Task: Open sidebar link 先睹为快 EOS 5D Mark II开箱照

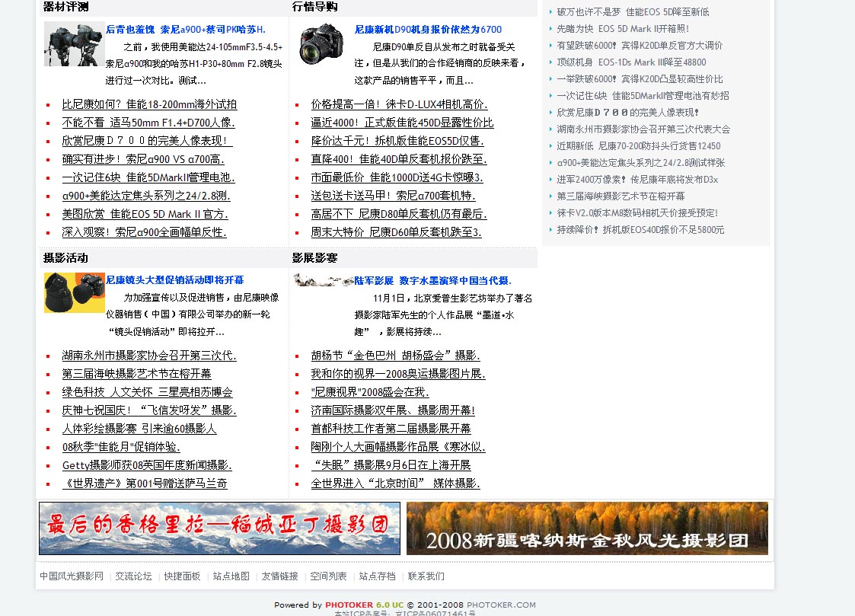Action: tap(623, 29)
